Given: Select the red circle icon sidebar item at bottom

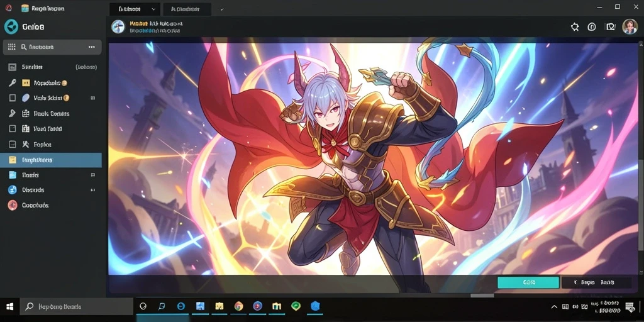Looking at the screenshot, I should [13, 205].
